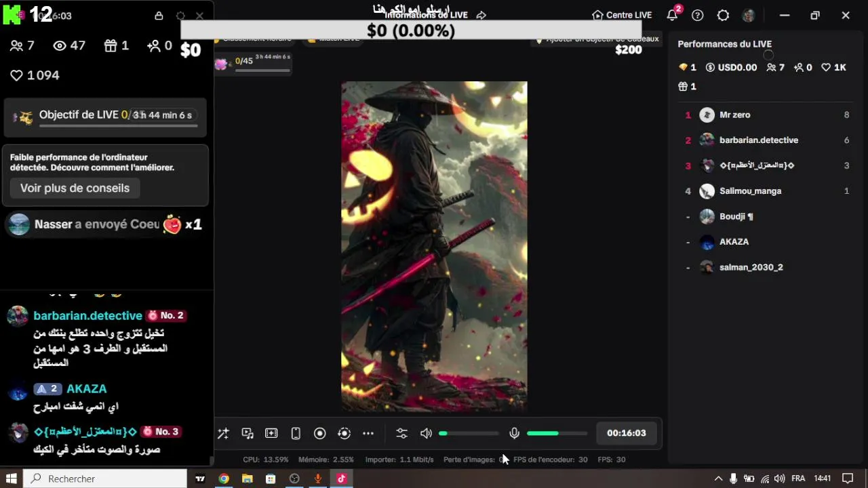Click the USD0.00 earnings stat
The image size is (868, 488).
point(731,67)
